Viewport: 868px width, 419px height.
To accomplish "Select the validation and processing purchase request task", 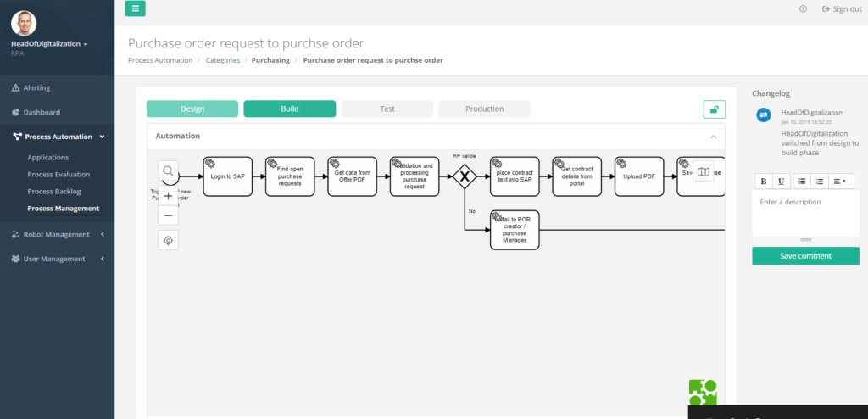I will (415, 176).
